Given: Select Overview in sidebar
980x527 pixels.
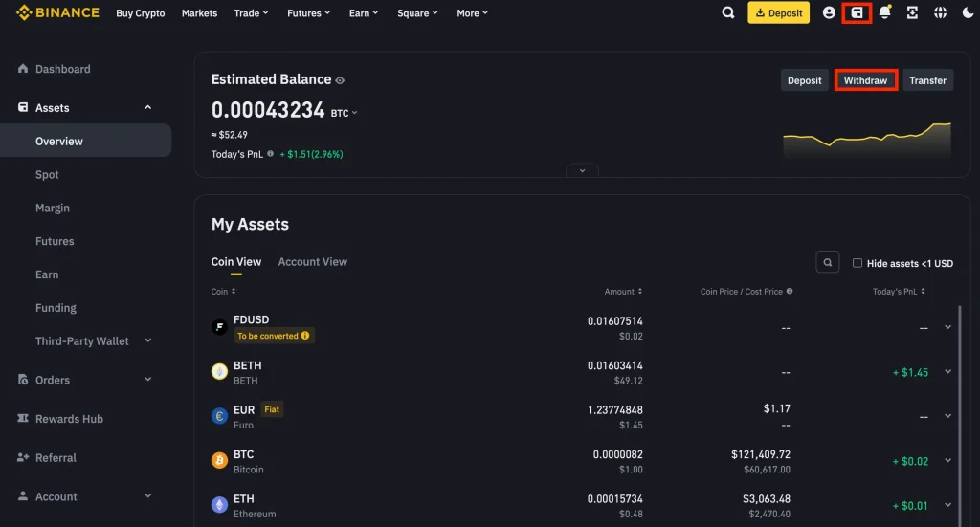Looking at the screenshot, I should pyautogui.click(x=85, y=141).
